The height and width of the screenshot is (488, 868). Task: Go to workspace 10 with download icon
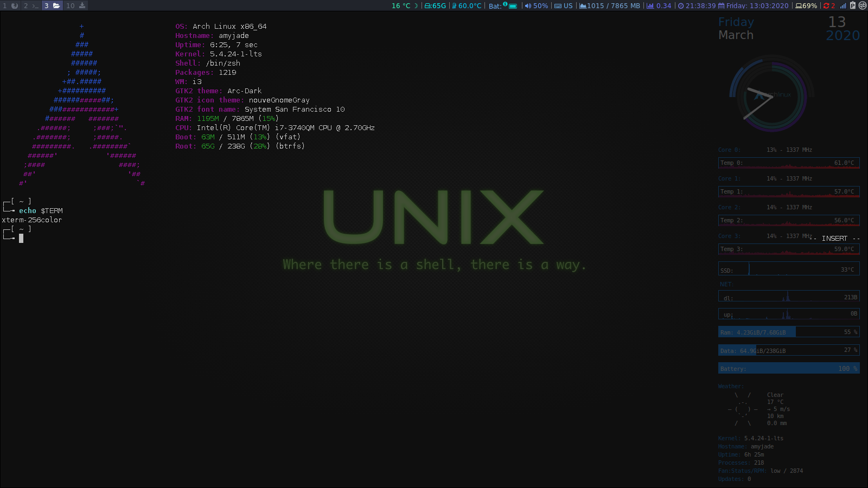76,5
